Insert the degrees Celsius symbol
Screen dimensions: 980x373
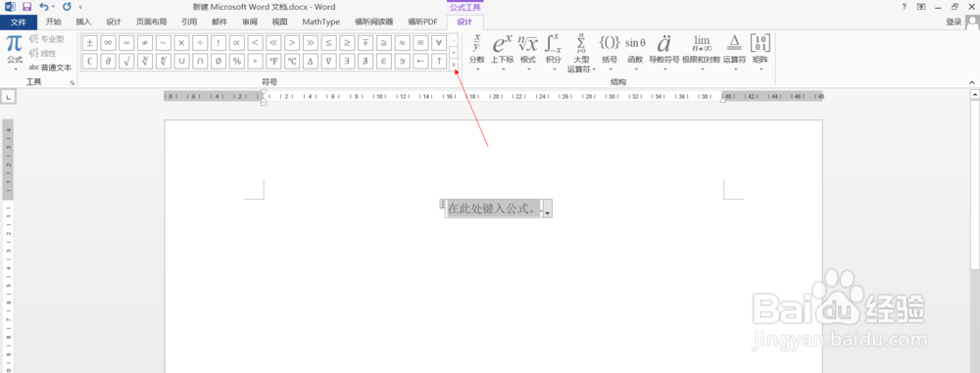[292, 61]
